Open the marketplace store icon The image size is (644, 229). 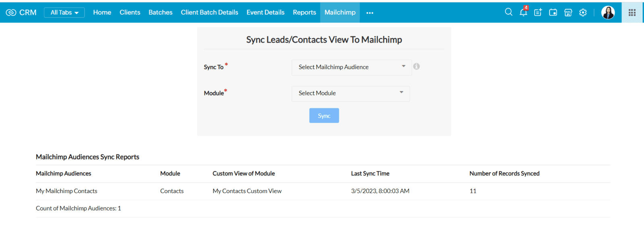(x=568, y=12)
